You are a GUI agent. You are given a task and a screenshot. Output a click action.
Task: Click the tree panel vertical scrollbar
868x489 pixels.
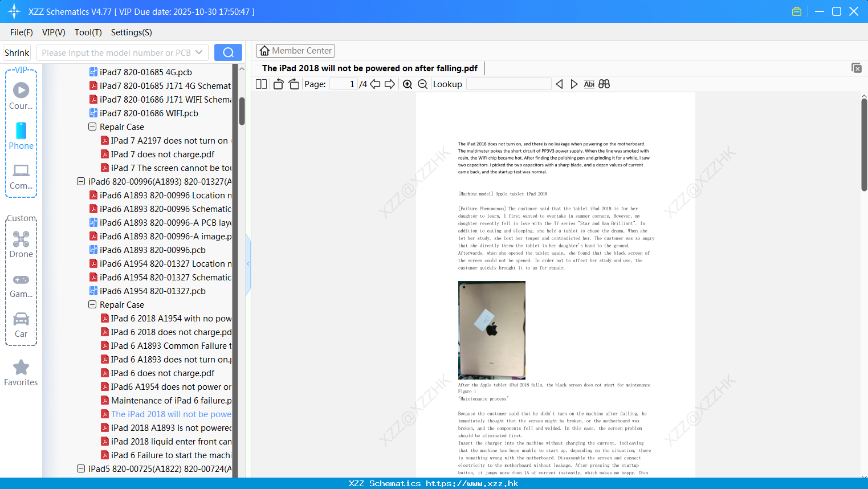[x=242, y=111]
